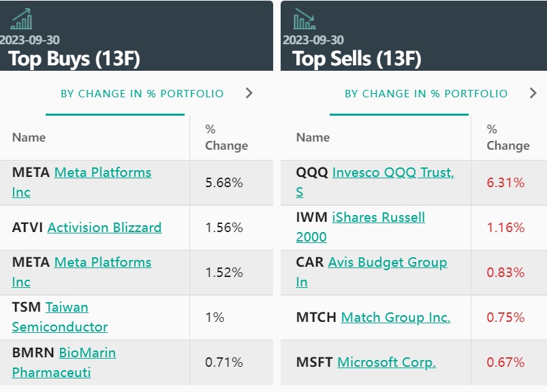Viewport: 547px width, 392px height.
Task: Open the Meta Platforms Inc 5.68% link
Action: (102, 173)
